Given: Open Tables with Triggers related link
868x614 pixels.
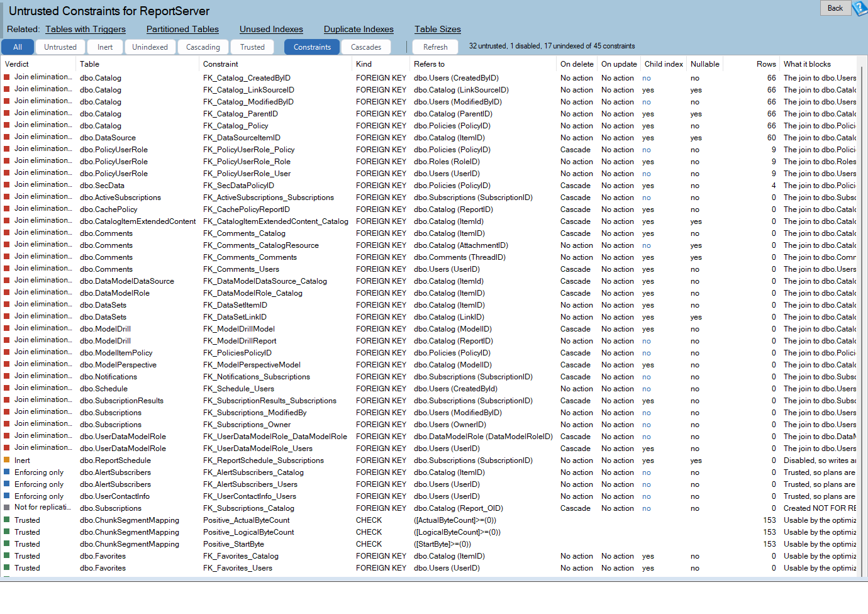Looking at the screenshot, I should pyautogui.click(x=86, y=29).
